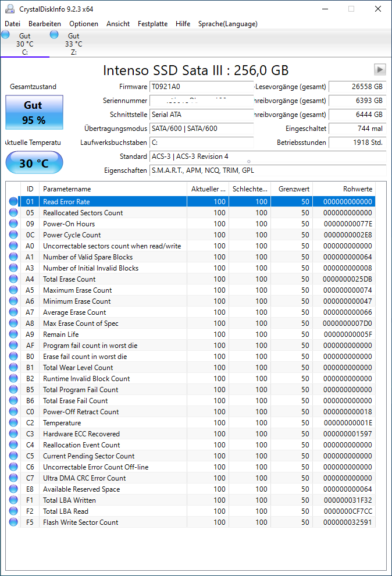Select the 'Minimum Erase Count' row

pyautogui.click(x=191, y=301)
